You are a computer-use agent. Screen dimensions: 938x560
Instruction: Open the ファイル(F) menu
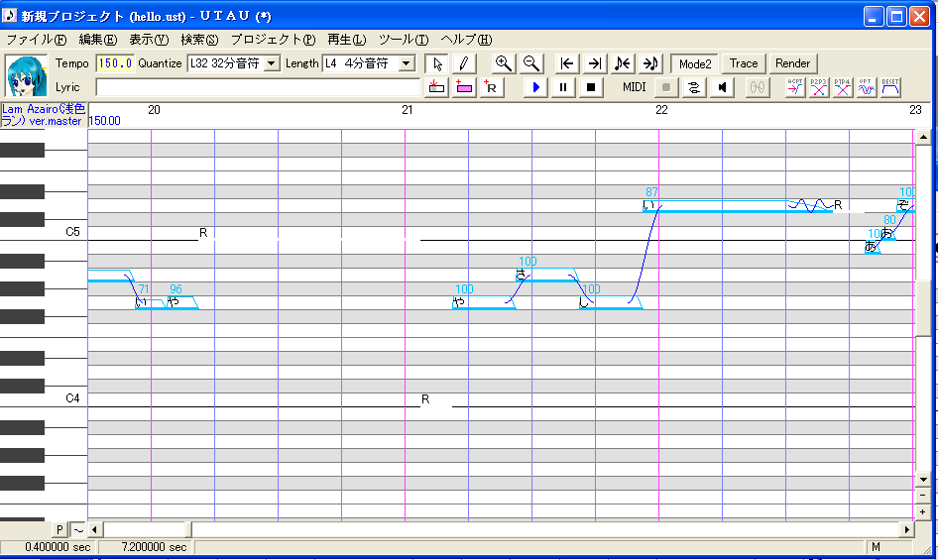point(37,40)
